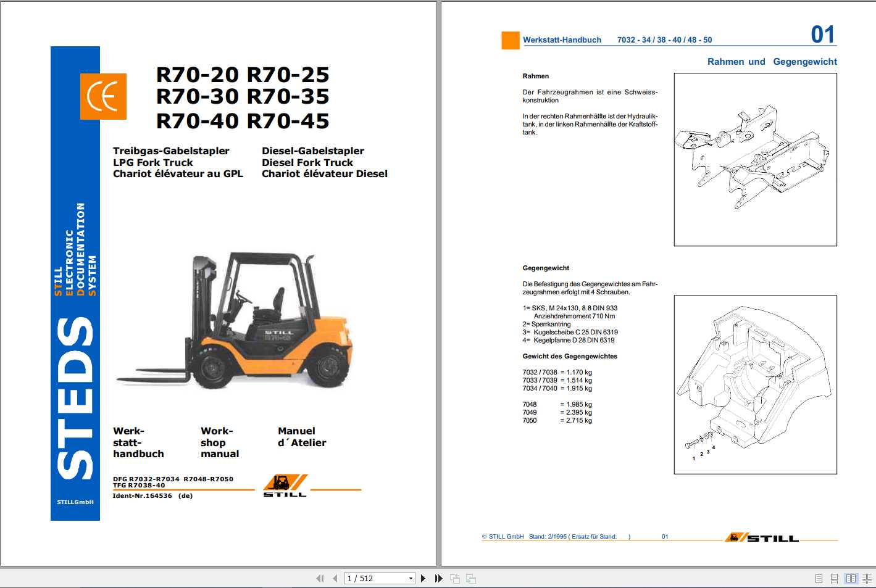Click the 'R70-40 R70-45' model title
The height and width of the screenshot is (588, 876).
point(243,121)
